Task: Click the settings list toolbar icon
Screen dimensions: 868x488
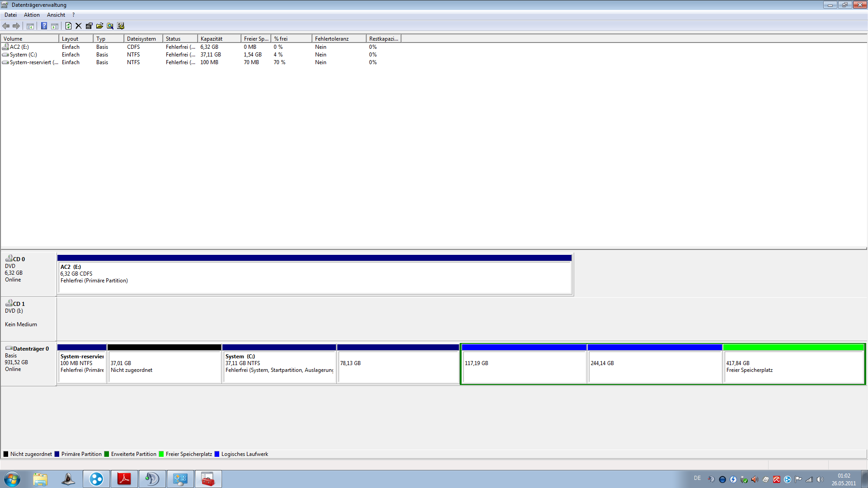Action: click(x=121, y=26)
